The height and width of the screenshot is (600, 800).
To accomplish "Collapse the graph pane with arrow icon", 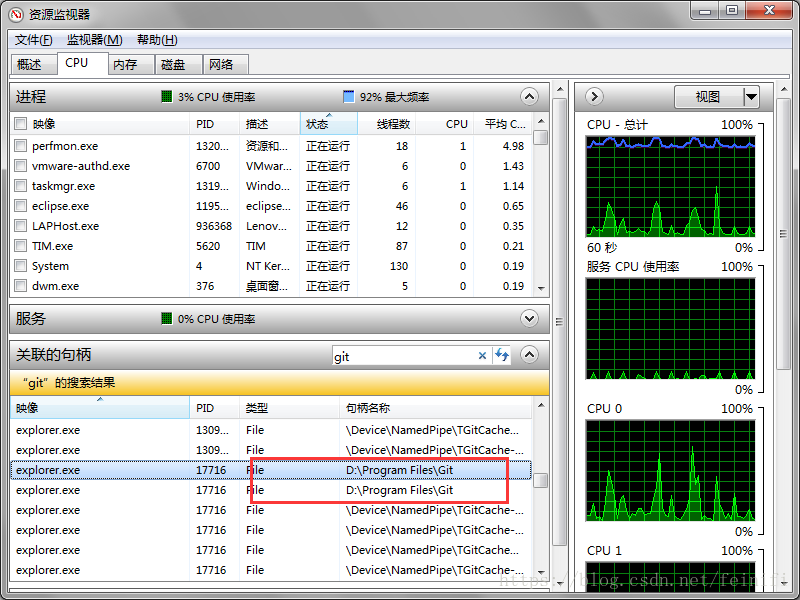I will coord(594,97).
